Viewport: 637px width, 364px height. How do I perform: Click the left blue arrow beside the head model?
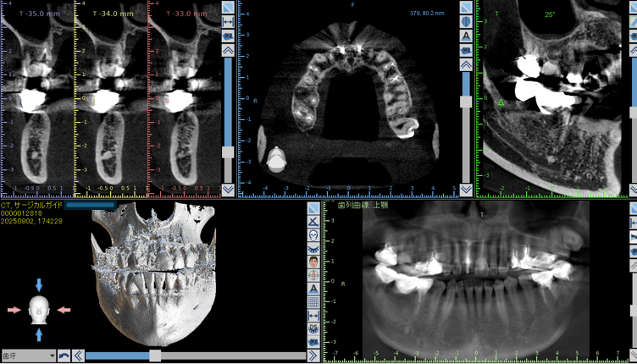pos(14,311)
